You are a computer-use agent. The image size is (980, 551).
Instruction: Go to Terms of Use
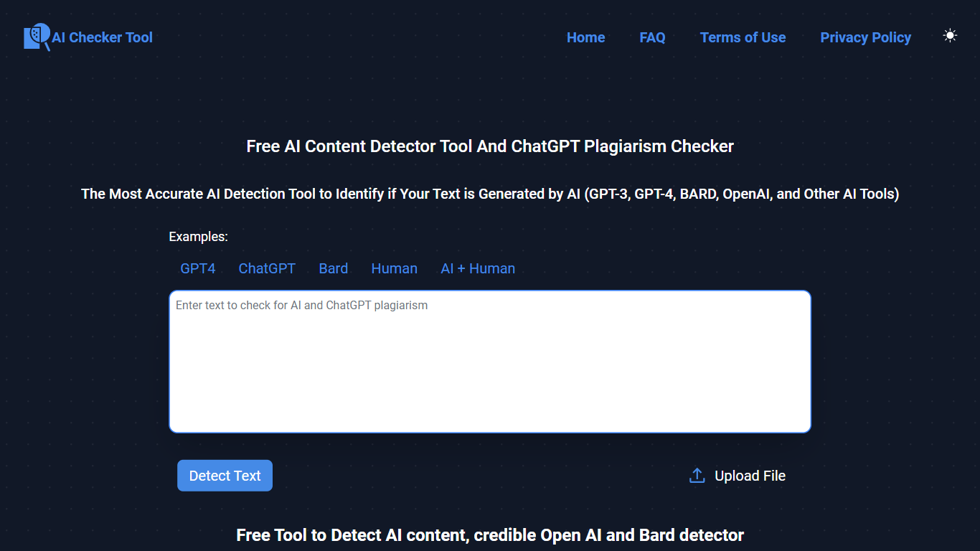[x=743, y=37]
